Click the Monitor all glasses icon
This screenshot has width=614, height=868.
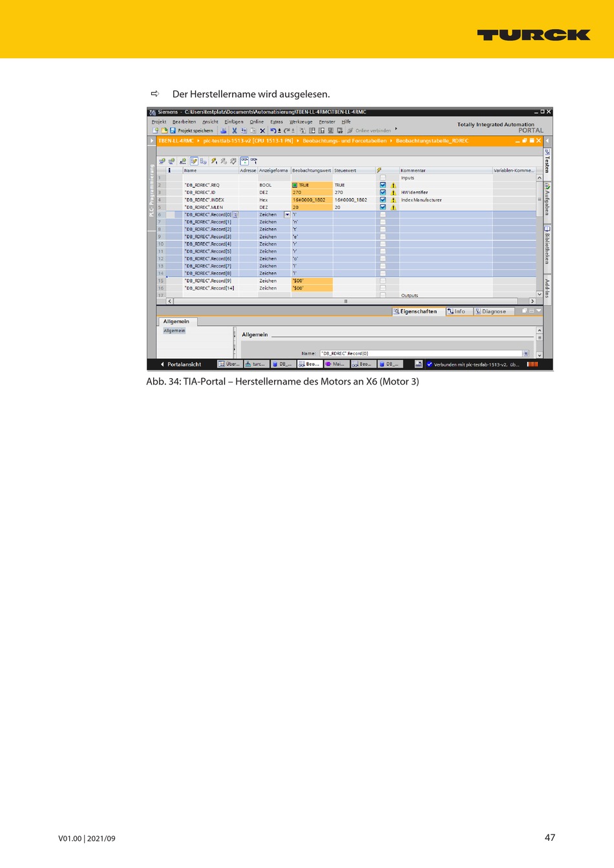point(244,161)
